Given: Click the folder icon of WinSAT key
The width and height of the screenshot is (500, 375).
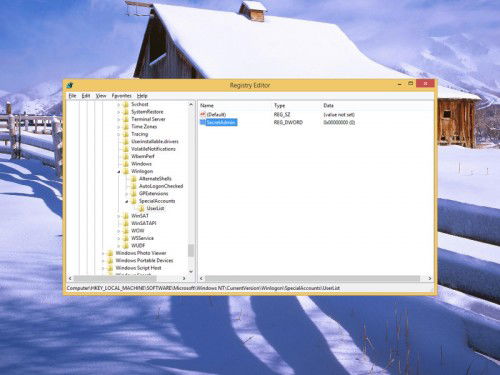Looking at the screenshot, I should (126, 216).
